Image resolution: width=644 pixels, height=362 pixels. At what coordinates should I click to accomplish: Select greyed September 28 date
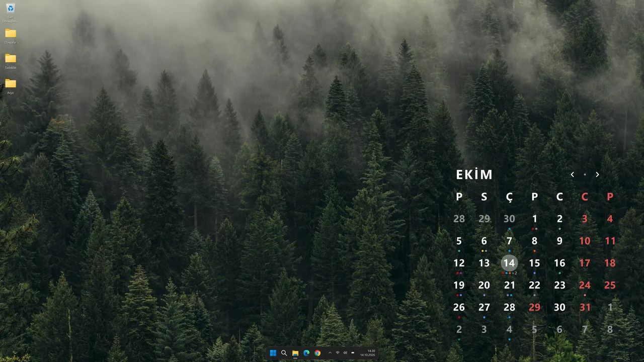pos(459,219)
